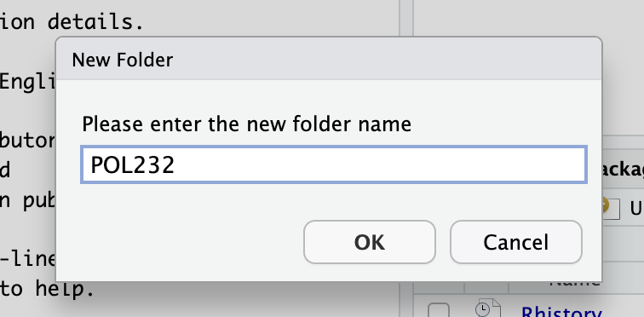Click the console word 'Engli'

[x=28, y=82]
